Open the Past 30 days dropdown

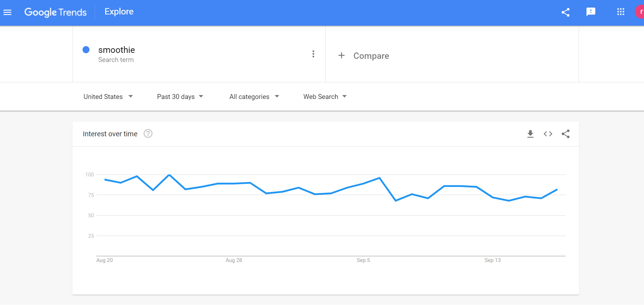pyautogui.click(x=180, y=97)
